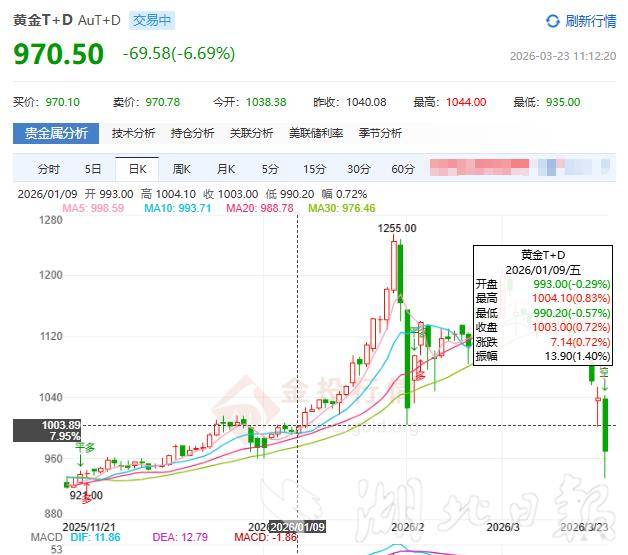Click the refresh quotes icon

click(x=553, y=21)
